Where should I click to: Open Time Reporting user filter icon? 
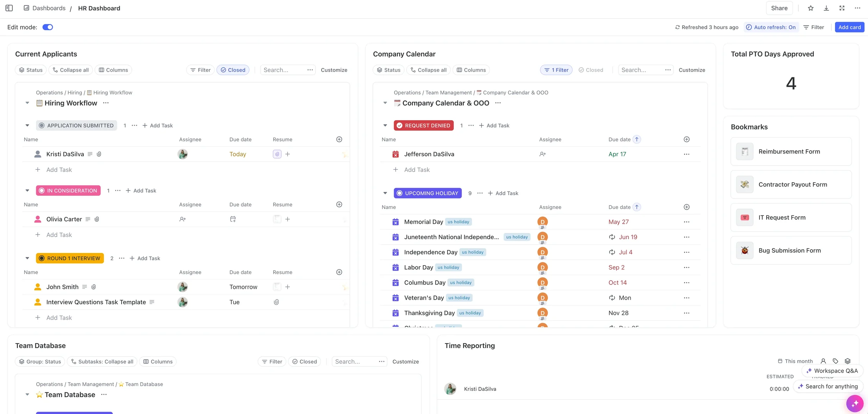point(823,361)
